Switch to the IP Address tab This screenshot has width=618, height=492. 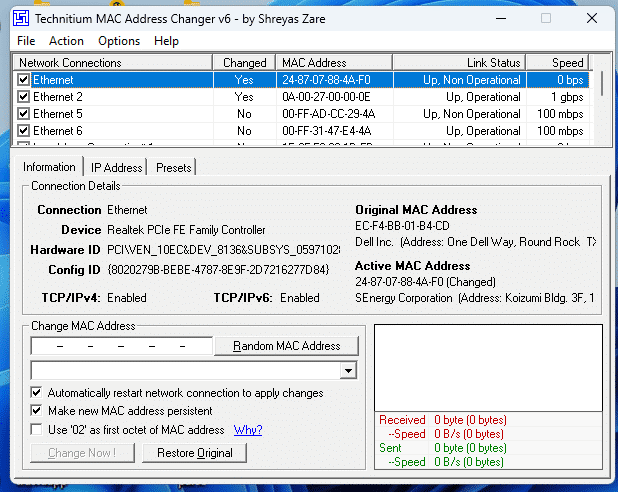(116, 168)
